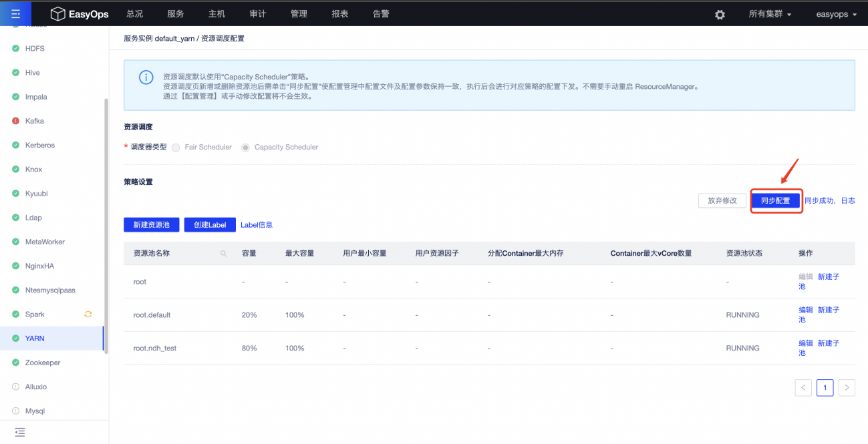The image size is (868, 444).
Task: Click the 新建资源池 button
Action: click(152, 225)
